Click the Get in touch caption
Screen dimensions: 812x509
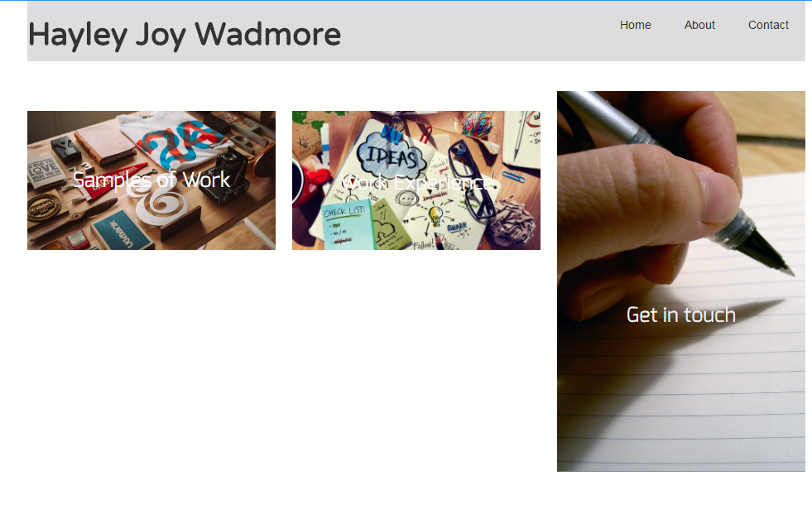click(681, 315)
